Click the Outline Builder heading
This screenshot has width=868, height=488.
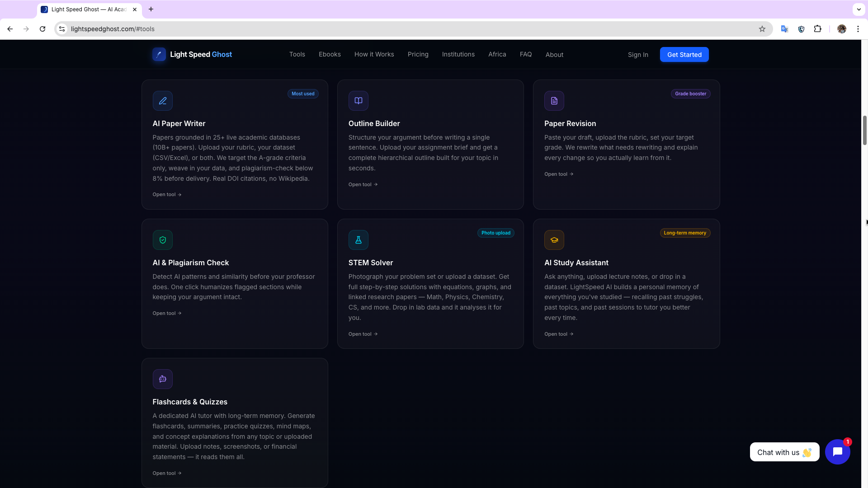tap(374, 123)
